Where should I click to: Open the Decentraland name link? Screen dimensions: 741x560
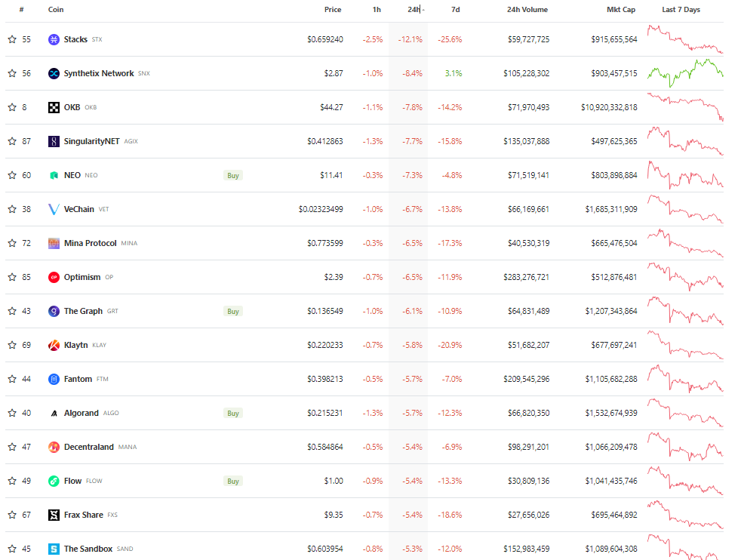(x=89, y=447)
